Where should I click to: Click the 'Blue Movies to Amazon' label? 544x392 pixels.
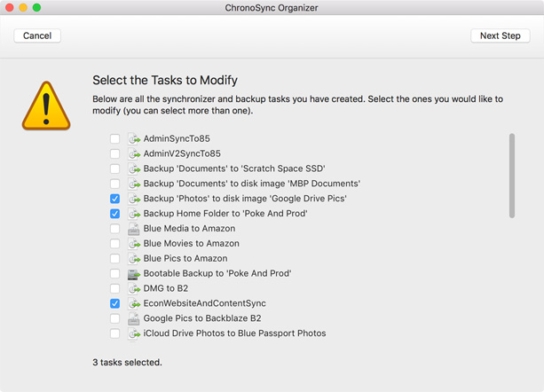pos(191,244)
